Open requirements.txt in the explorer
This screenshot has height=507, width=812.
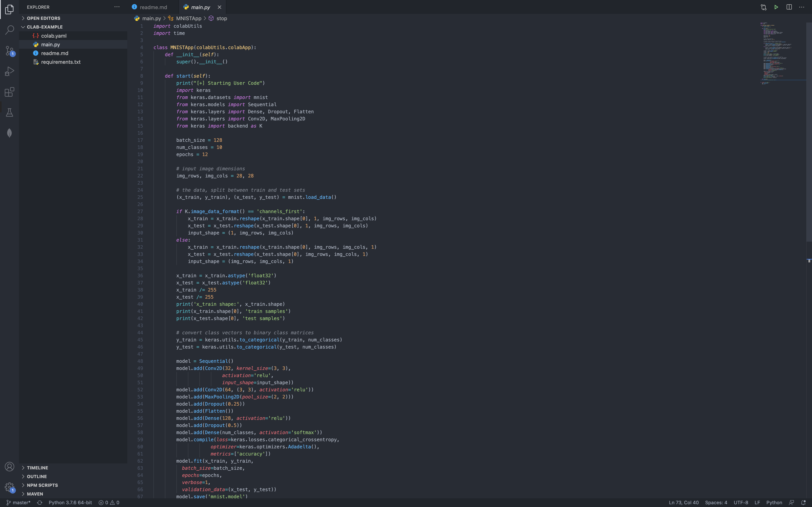[x=61, y=62]
